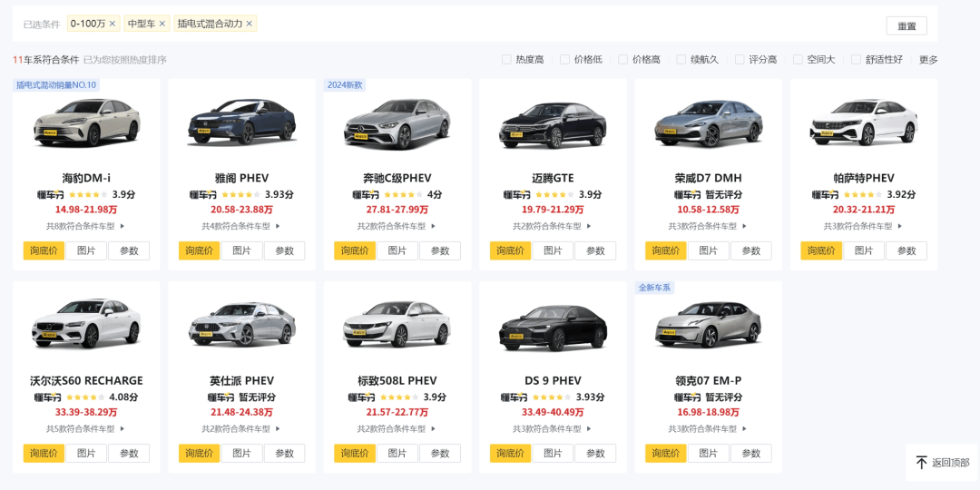Click the 插电式混动销量NO.10 badge
The image size is (980, 490).
tap(56, 85)
